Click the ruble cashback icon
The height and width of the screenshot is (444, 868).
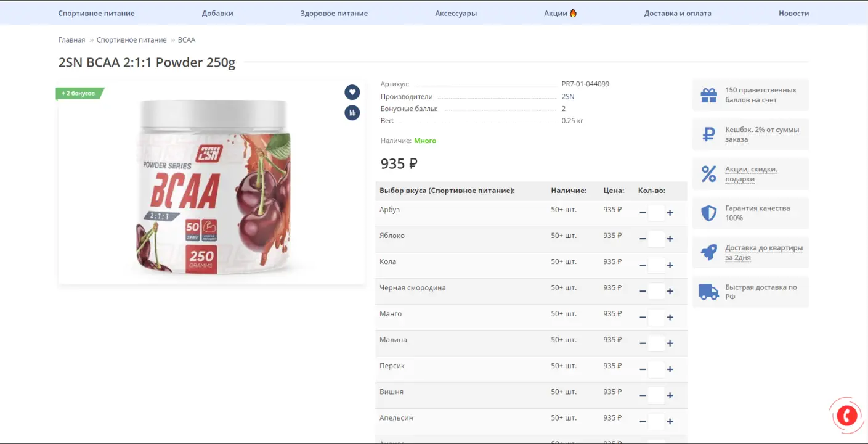(708, 134)
